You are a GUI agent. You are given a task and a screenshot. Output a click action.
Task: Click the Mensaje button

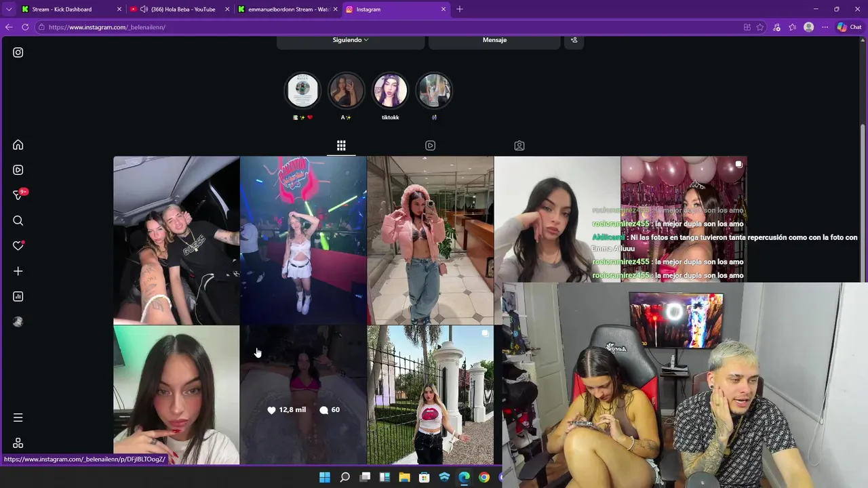click(494, 40)
